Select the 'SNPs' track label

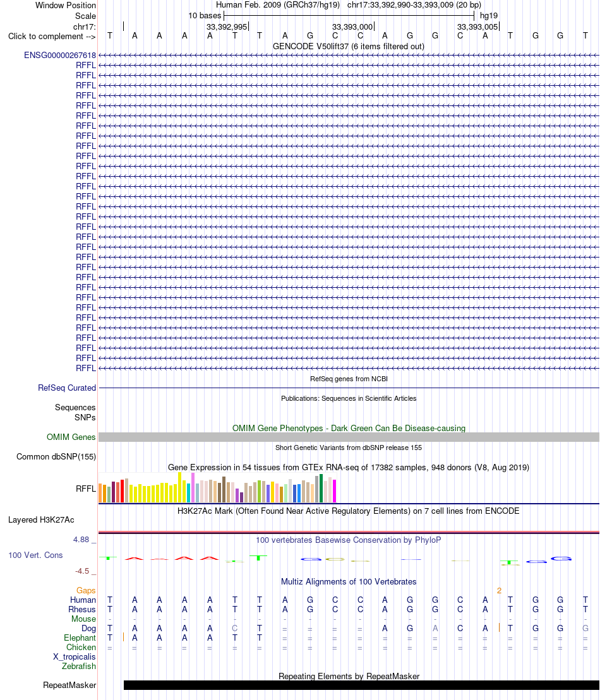tap(85, 417)
